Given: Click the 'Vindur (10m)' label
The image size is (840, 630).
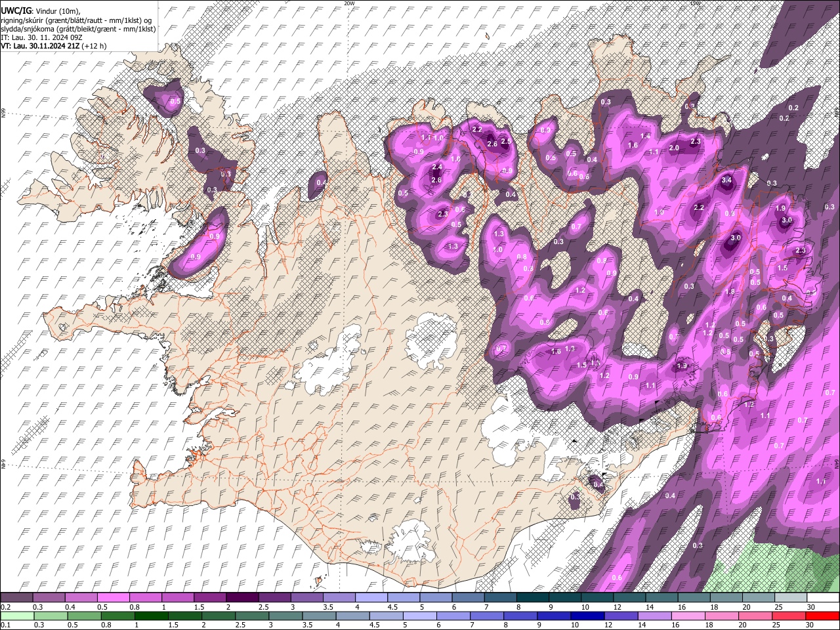Looking at the screenshot, I should tap(56, 10).
